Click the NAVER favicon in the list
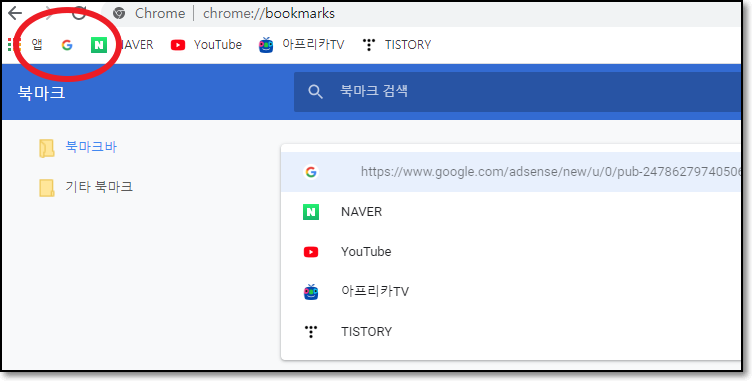This screenshot has height=381, width=752. [x=311, y=212]
